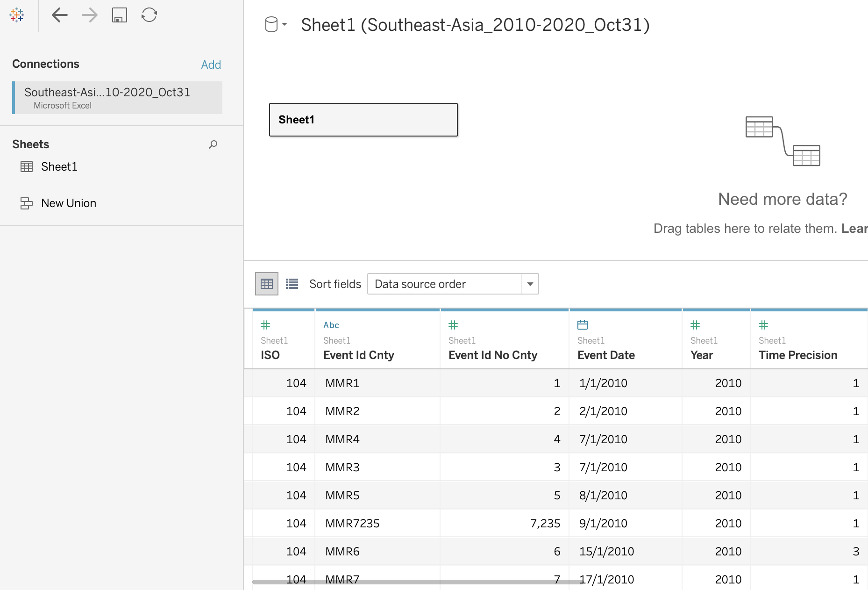The height and width of the screenshot is (590, 868).
Task: Click Event Date calendar type icon
Action: coord(583,325)
